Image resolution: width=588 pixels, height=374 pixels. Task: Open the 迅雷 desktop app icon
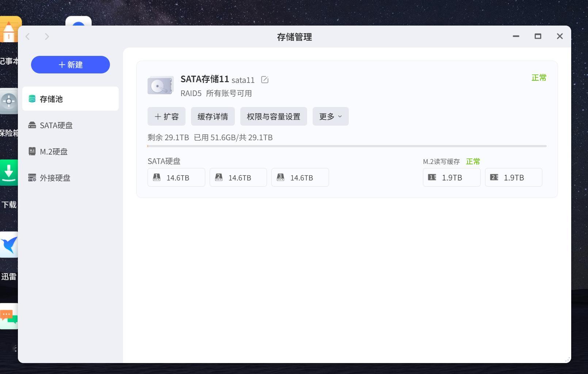[9, 244]
